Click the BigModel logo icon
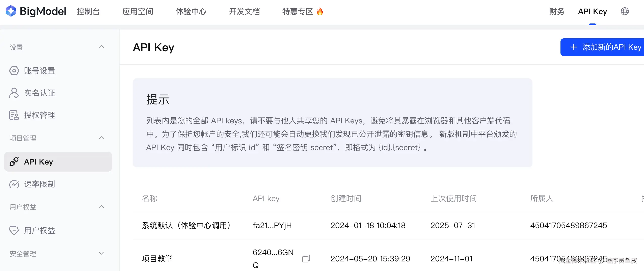 click(11, 11)
